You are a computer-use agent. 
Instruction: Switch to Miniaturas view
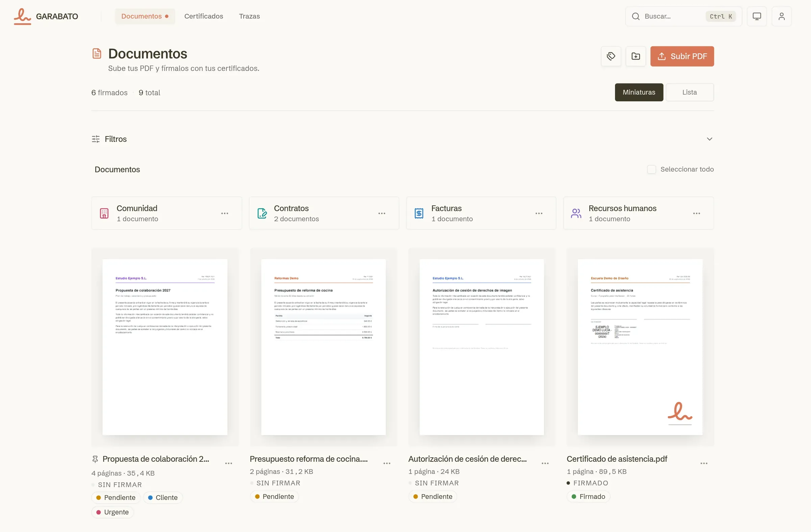(x=639, y=92)
